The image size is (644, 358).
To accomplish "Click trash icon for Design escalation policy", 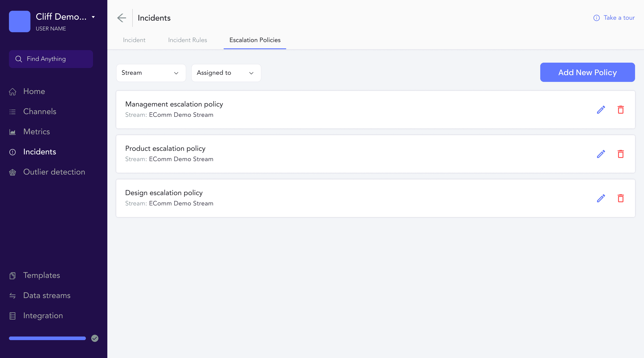I will click(x=621, y=198).
